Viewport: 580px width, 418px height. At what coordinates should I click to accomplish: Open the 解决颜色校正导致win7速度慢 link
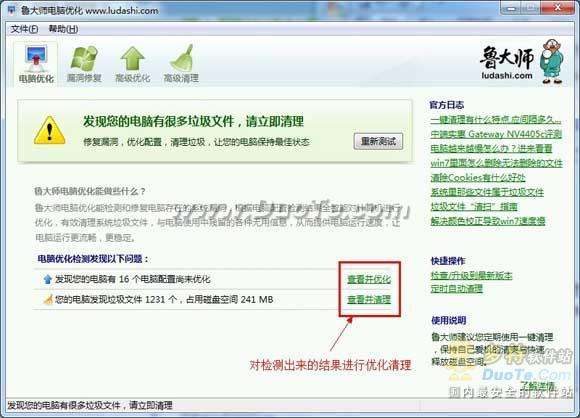click(488, 221)
